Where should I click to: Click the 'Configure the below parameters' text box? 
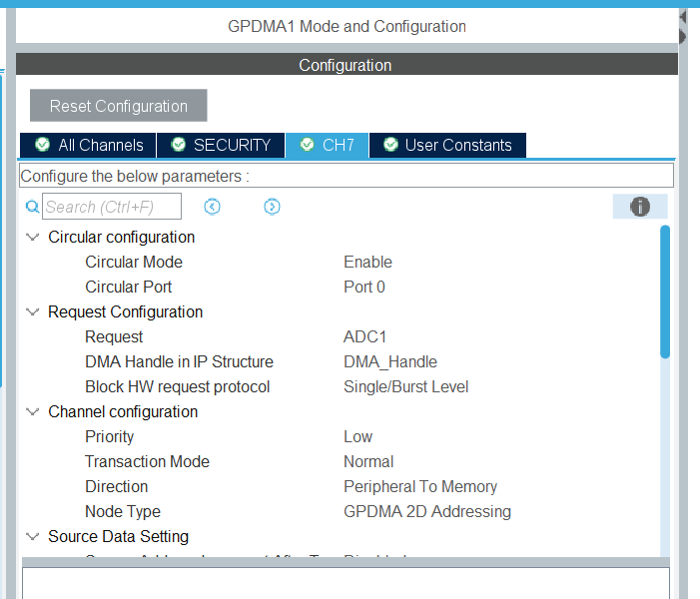(347, 176)
